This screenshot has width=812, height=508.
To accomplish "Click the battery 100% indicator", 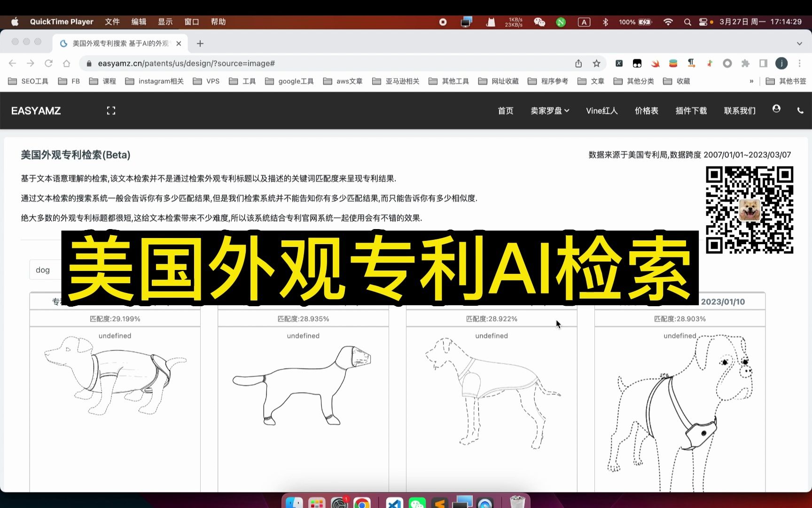I will 635,22.
